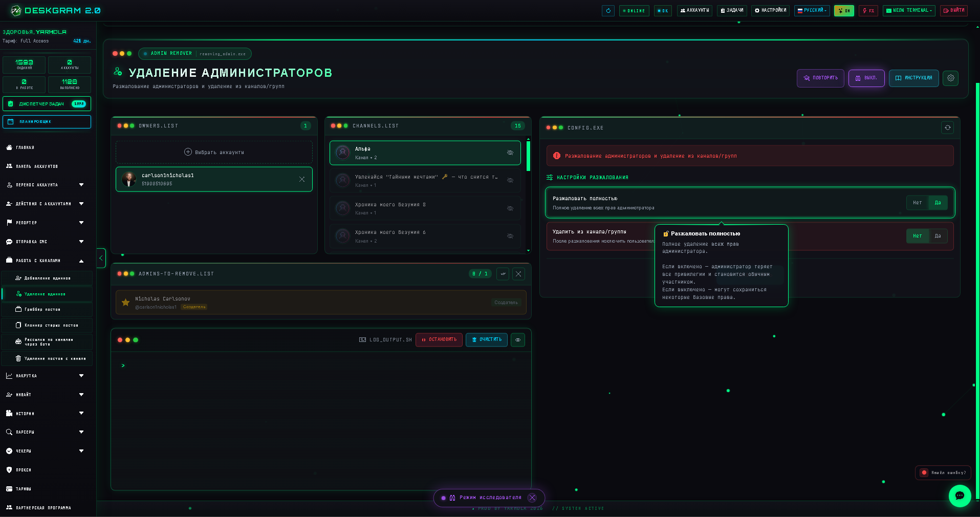
Task: Set Удалить из канала/группы to Да
Action: [x=938, y=236]
